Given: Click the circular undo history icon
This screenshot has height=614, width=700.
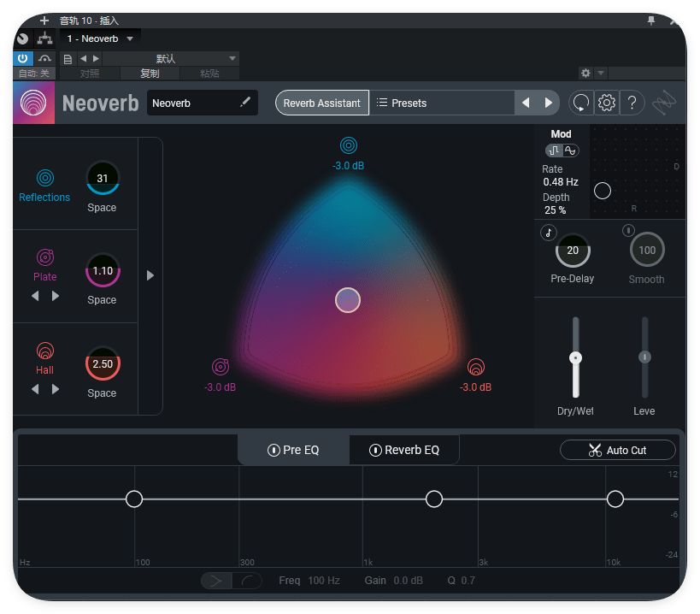Looking at the screenshot, I should coord(581,103).
